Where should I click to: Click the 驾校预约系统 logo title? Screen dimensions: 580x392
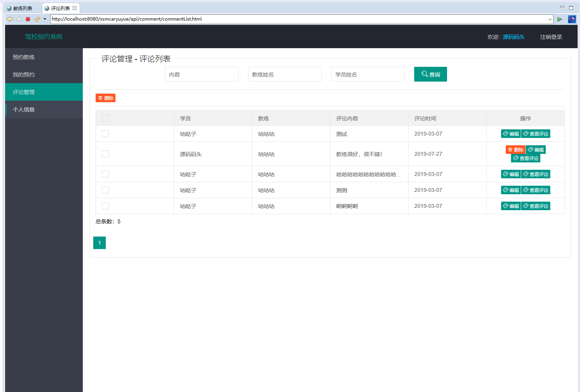point(44,37)
